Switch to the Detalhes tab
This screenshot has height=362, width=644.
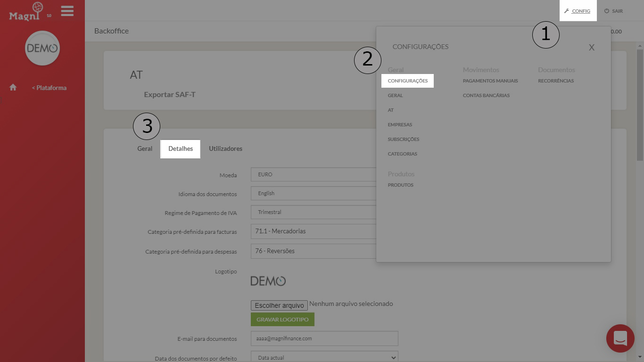tap(181, 148)
